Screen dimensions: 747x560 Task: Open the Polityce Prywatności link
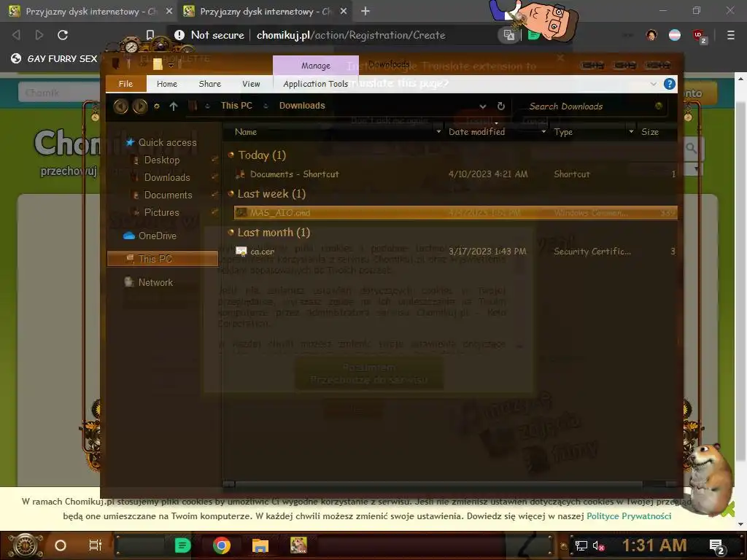pos(628,516)
